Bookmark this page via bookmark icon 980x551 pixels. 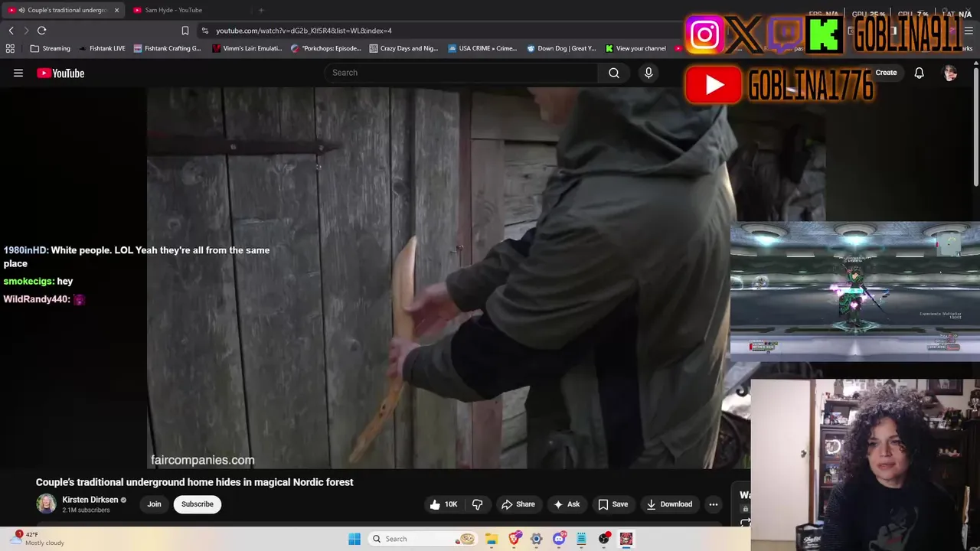[185, 31]
